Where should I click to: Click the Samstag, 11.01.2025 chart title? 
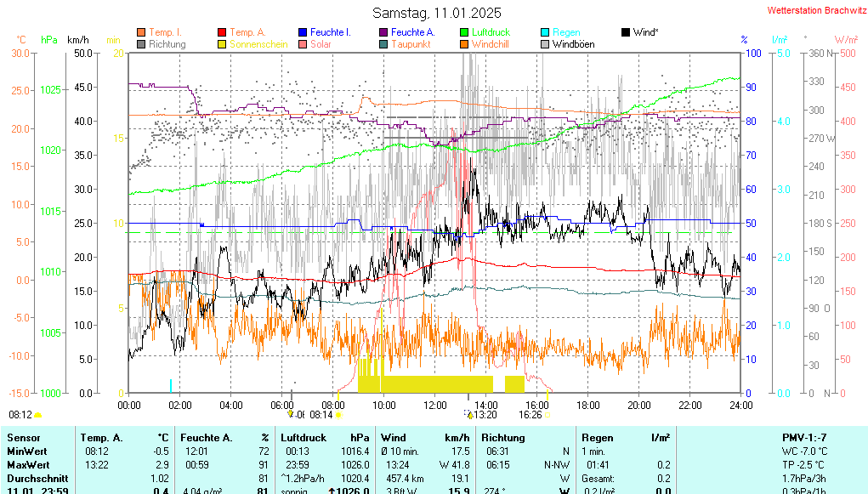[x=437, y=13]
